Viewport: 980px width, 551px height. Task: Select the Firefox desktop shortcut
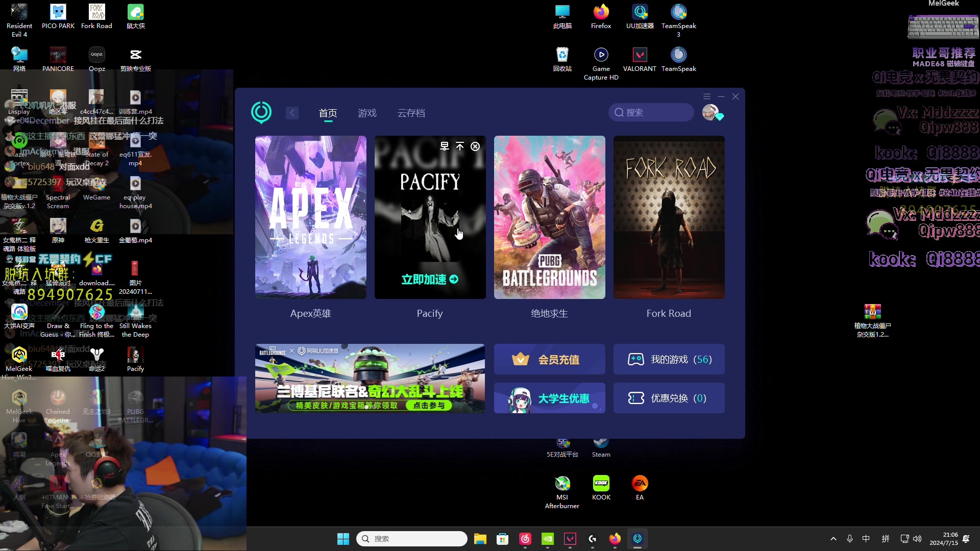(x=601, y=17)
